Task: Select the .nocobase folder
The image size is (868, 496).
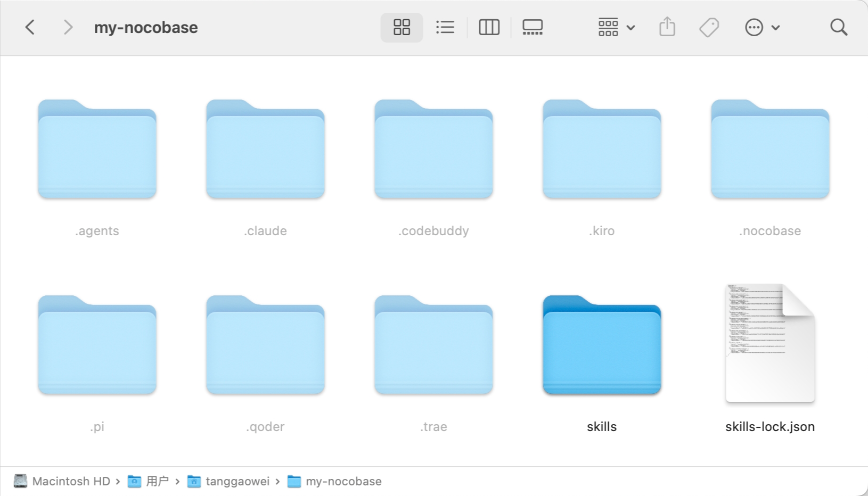Action: (770, 150)
